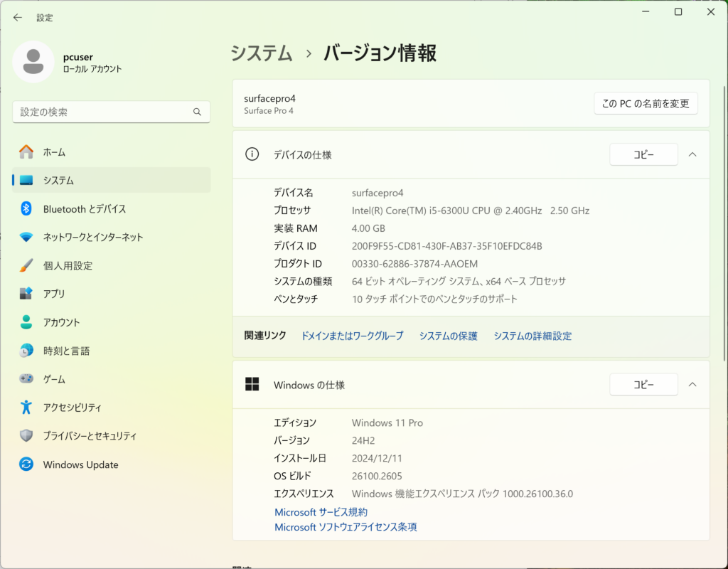Open アカウント settings
728x569 pixels.
112,322
